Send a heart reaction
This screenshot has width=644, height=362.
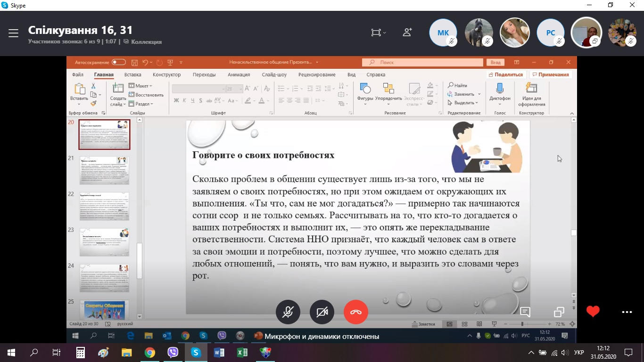(593, 312)
